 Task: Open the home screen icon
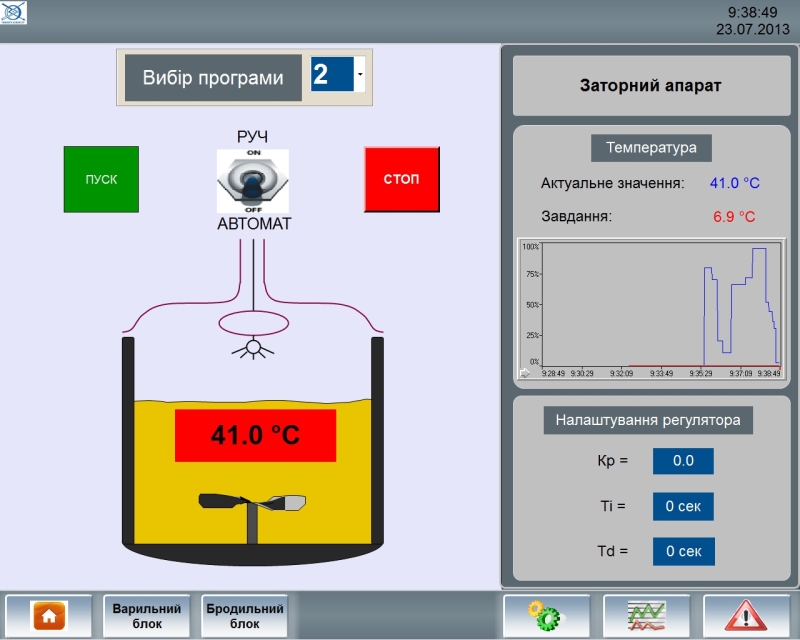[x=50, y=615]
